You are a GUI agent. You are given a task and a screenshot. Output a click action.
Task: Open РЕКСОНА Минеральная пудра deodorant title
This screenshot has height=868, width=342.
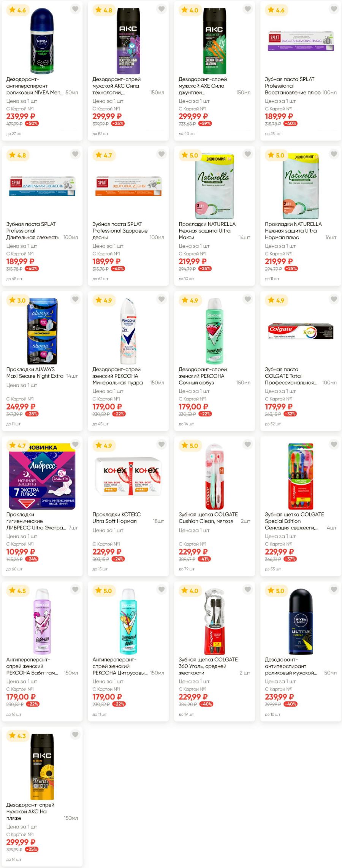118,376
